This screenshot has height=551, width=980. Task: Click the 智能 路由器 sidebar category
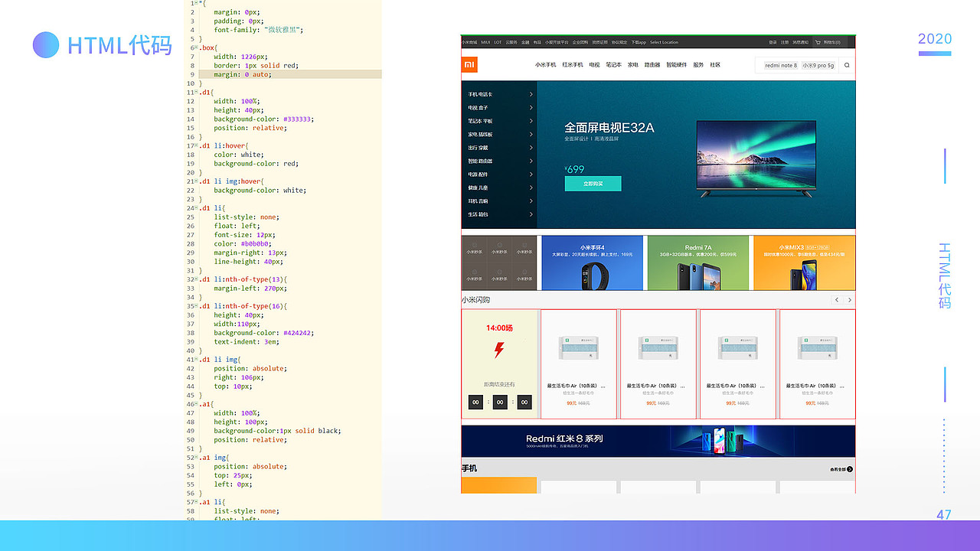point(481,161)
